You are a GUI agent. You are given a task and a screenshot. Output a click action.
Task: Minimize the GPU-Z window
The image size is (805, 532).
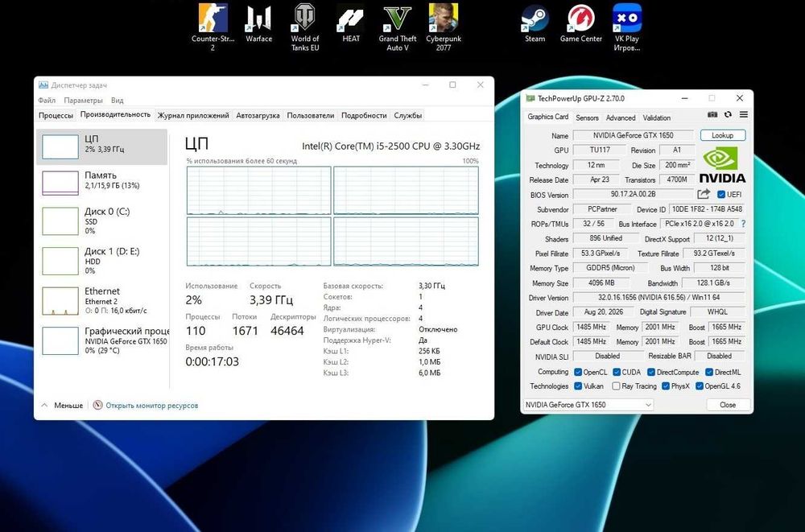(685, 98)
